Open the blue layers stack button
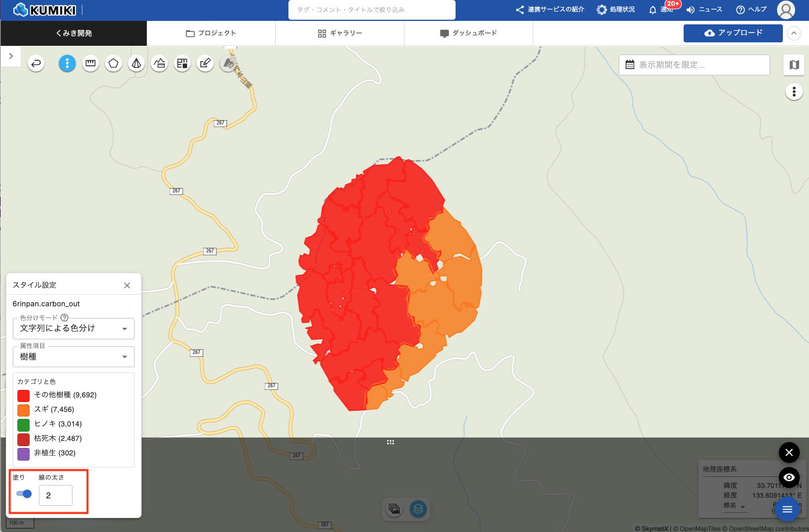This screenshot has height=532, width=809. [x=418, y=509]
